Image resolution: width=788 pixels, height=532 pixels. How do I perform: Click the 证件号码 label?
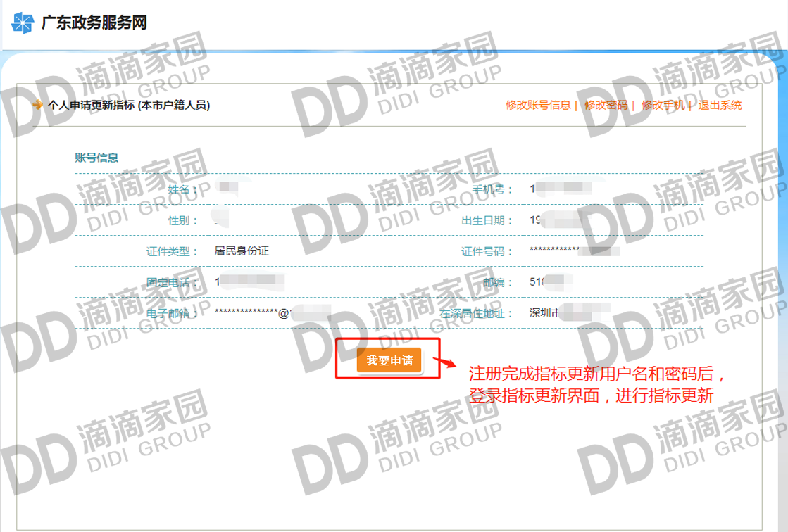coord(486,251)
